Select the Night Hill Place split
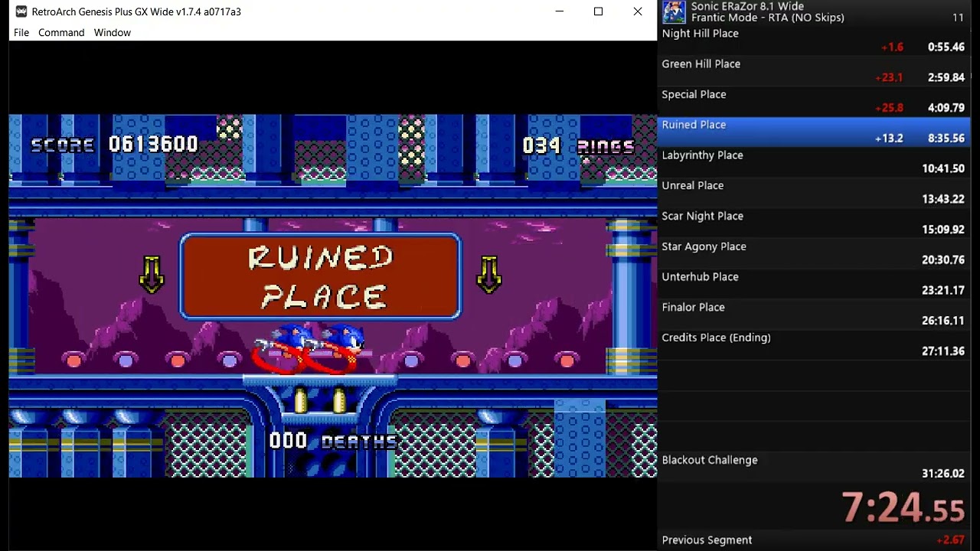 tap(813, 41)
